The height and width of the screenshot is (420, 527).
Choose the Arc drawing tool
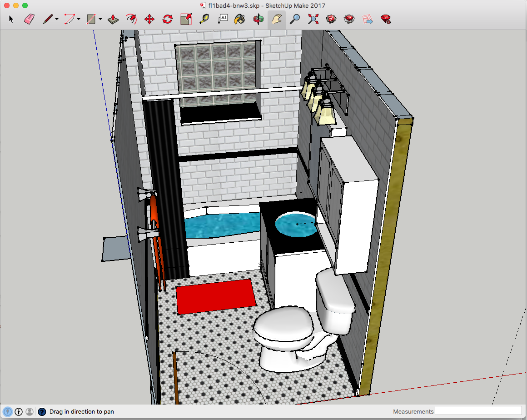coord(70,19)
